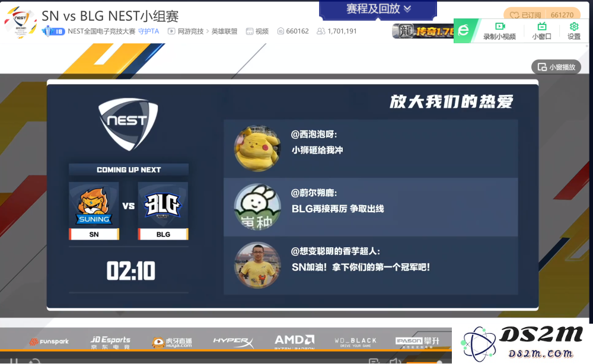Click the @想变聪明的香芋超人 avatar
593x364 pixels.
[257, 266]
